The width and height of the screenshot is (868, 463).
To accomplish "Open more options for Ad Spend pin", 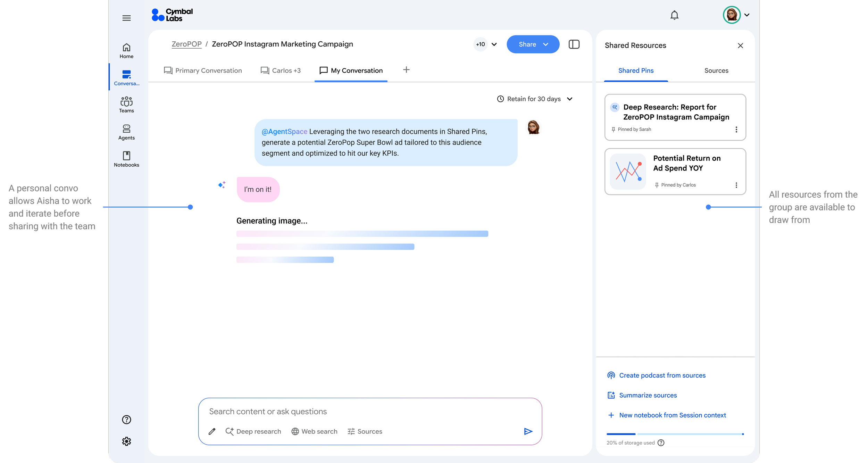I will (x=736, y=185).
